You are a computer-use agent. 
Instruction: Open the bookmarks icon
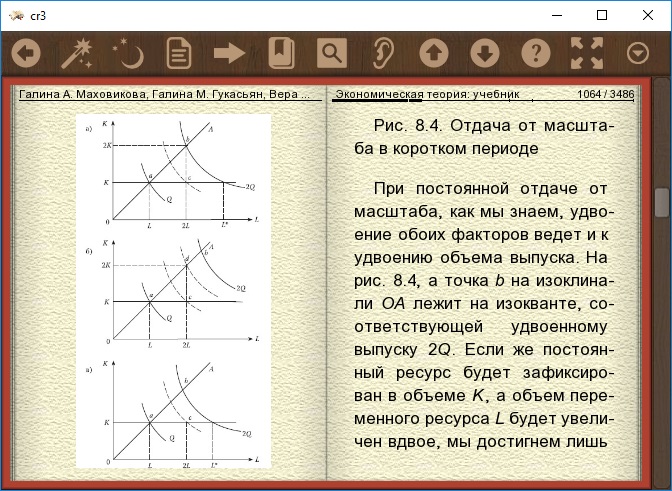click(x=280, y=53)
